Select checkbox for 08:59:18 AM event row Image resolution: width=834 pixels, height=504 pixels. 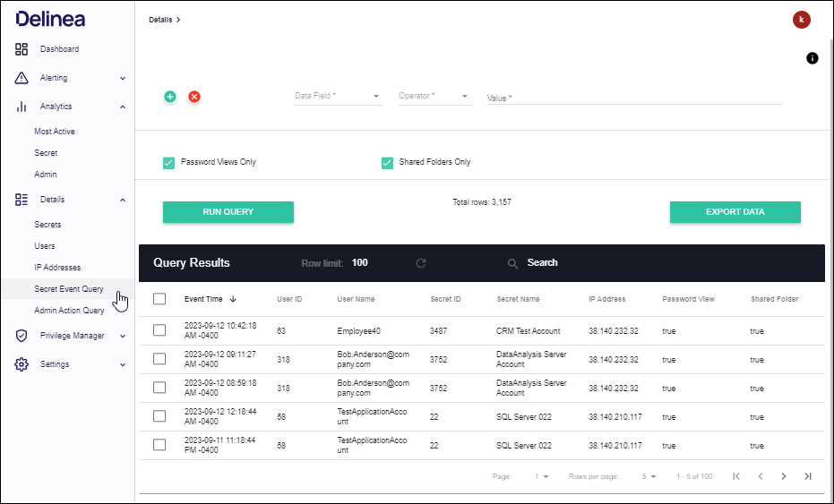click(159, 389)
